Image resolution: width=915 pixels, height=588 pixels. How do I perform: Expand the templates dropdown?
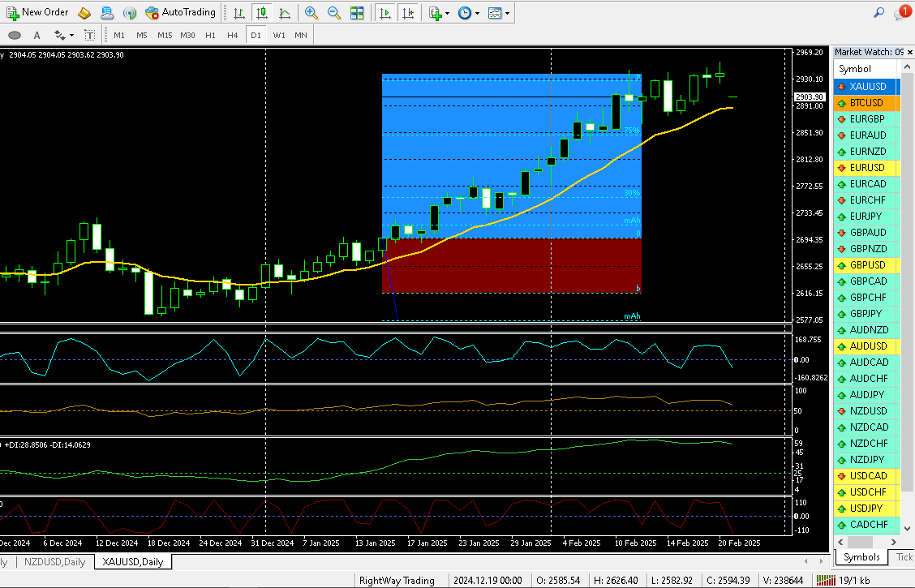[x=500, y=13]
